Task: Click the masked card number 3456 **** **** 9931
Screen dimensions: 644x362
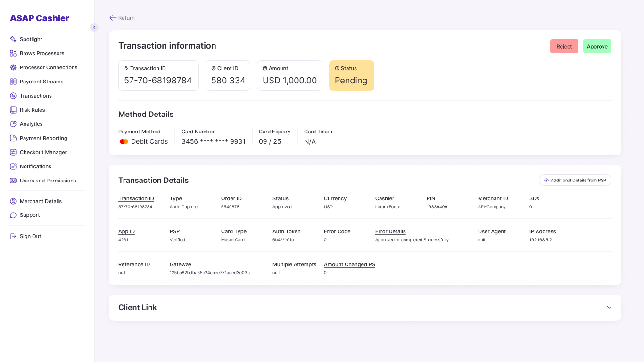Action: [214, 141]
